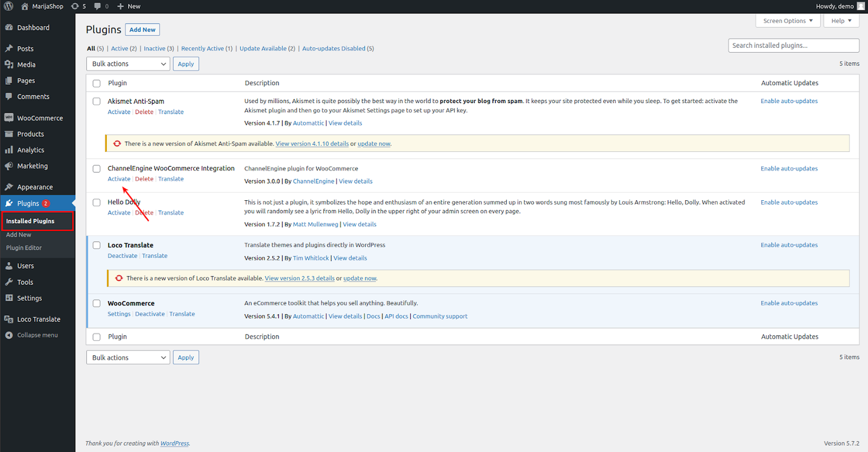Enable auto-updates for Hello Dolly
The image size is (868, 452).
click(x=789, y=202)
